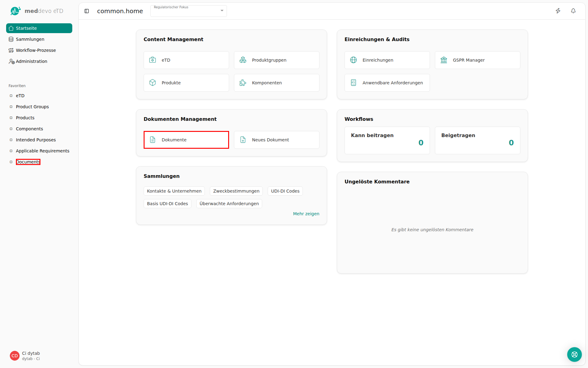This screenshot has width=588, height=368.
Task: Open Intended Purposes favorite
Action: tap(36, 140)
